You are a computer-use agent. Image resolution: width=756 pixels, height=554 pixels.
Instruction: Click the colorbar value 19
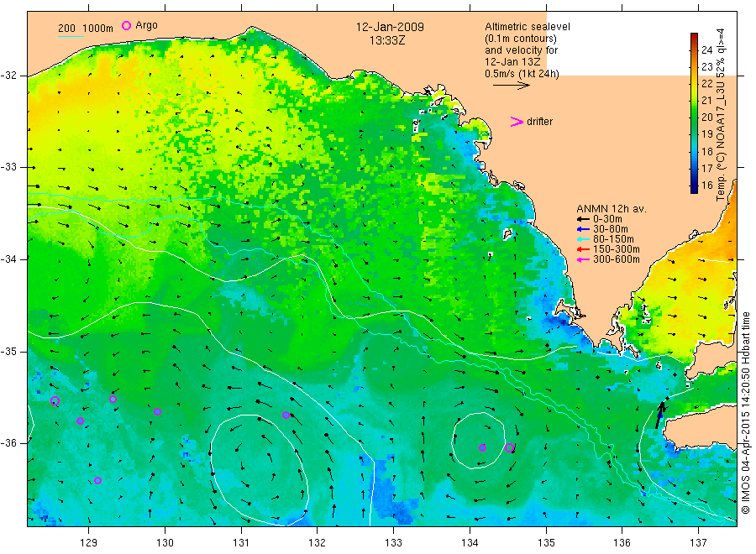(706, 134)
